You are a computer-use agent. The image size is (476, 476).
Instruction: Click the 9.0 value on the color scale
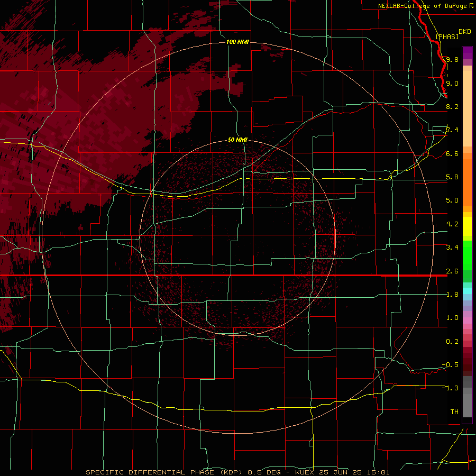click(452, 83)
